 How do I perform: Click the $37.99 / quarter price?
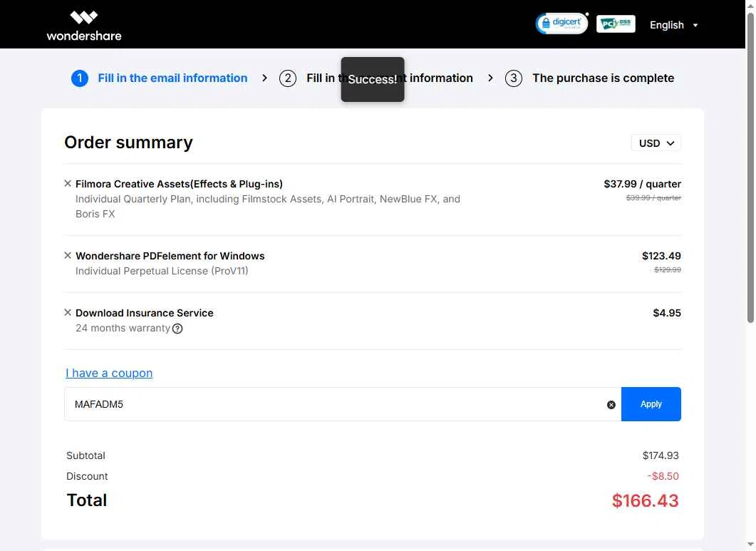point(642,184)
